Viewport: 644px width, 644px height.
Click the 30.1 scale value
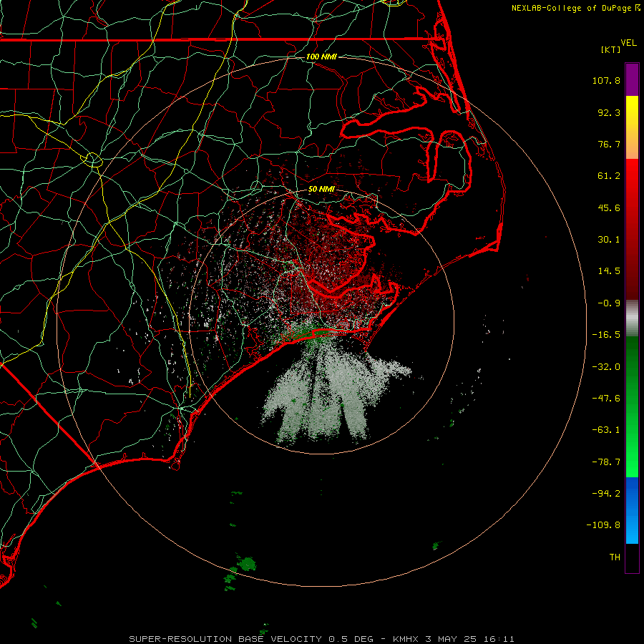[609, 240]
